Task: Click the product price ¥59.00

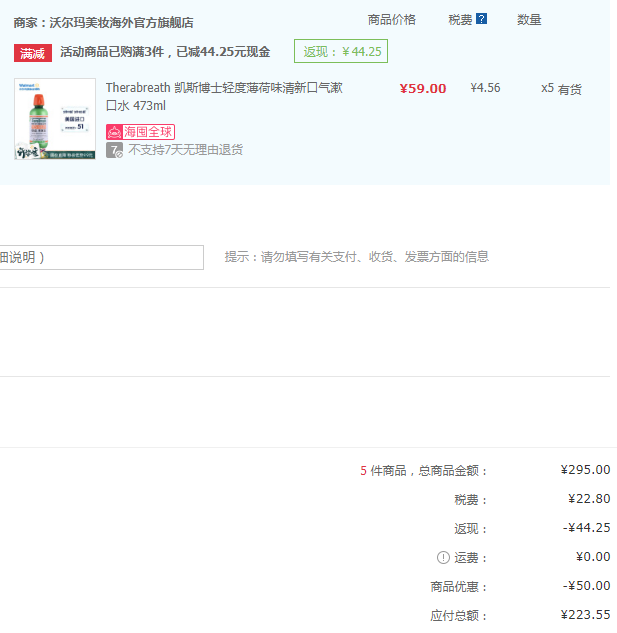Action: tap(423, 88)
